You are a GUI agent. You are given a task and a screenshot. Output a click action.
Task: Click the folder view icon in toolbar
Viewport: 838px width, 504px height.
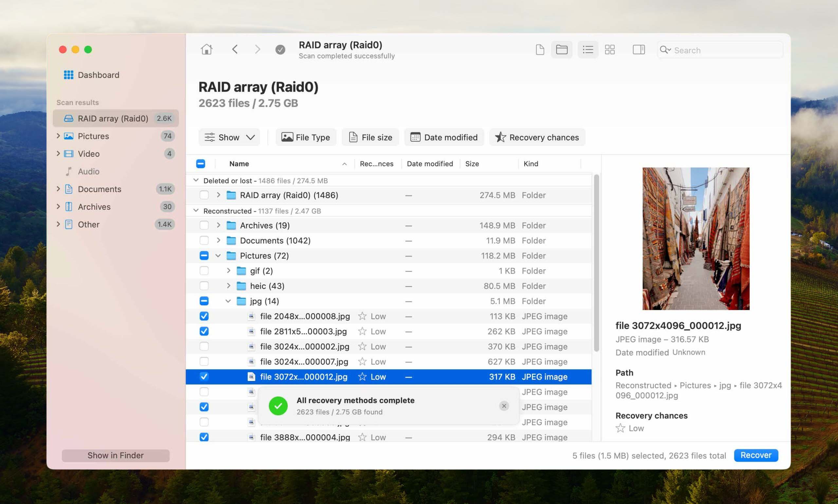pyautogui.click(x=561, y=50)
